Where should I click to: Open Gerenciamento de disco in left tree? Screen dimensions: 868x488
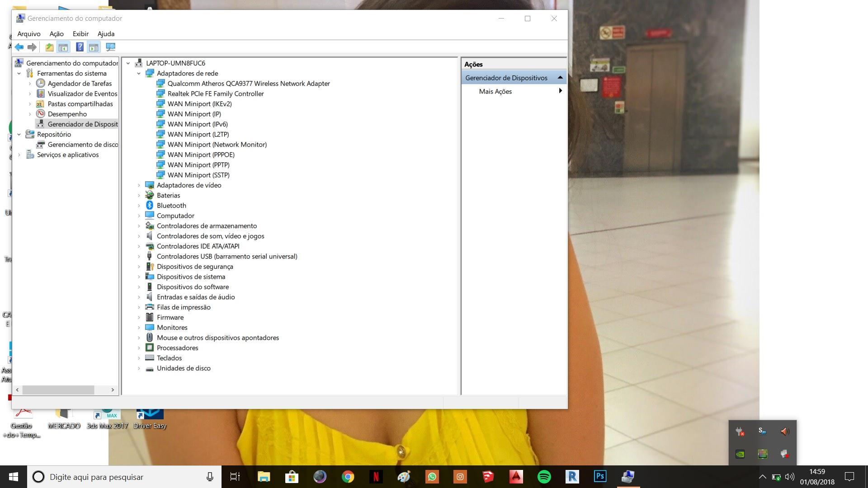[x=83, y=145]
